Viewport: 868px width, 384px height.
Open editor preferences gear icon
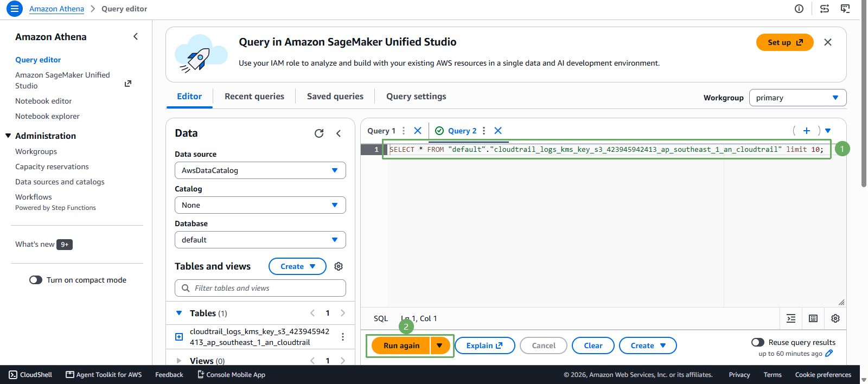(835, 318)
